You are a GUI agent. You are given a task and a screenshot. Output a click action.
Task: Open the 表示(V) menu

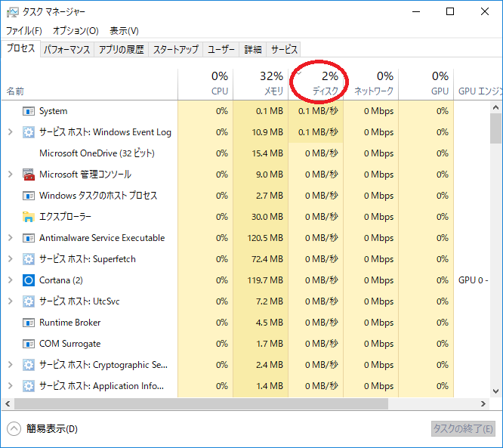124,31
